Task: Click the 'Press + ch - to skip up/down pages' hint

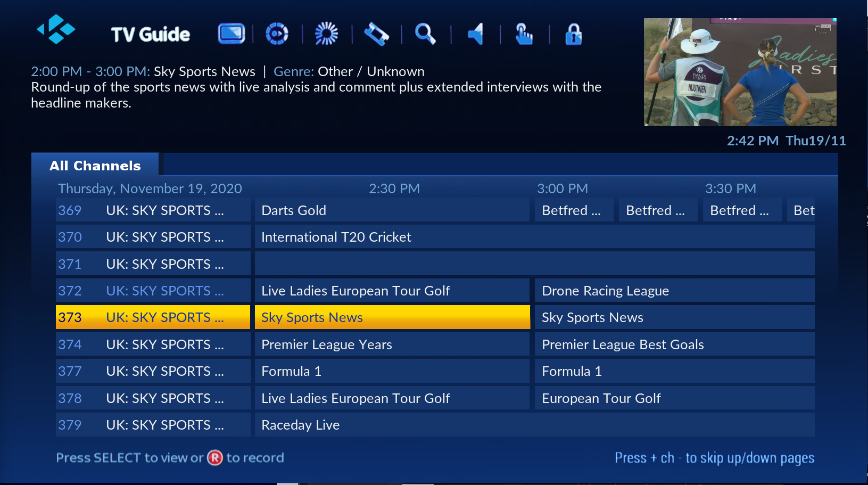Action: point(715,458)
